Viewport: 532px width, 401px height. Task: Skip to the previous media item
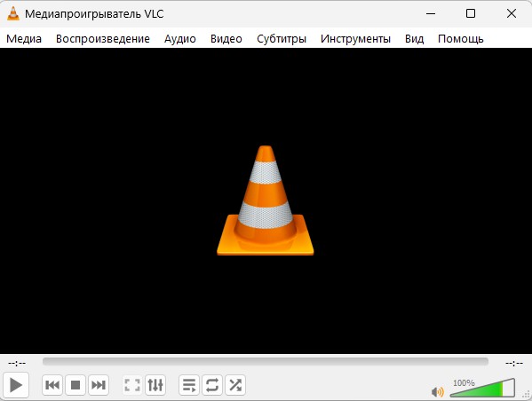[52, 385]
